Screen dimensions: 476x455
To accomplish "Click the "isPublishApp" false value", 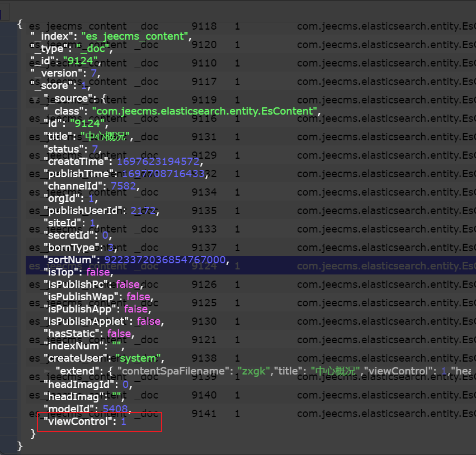I will pos(136,309).
